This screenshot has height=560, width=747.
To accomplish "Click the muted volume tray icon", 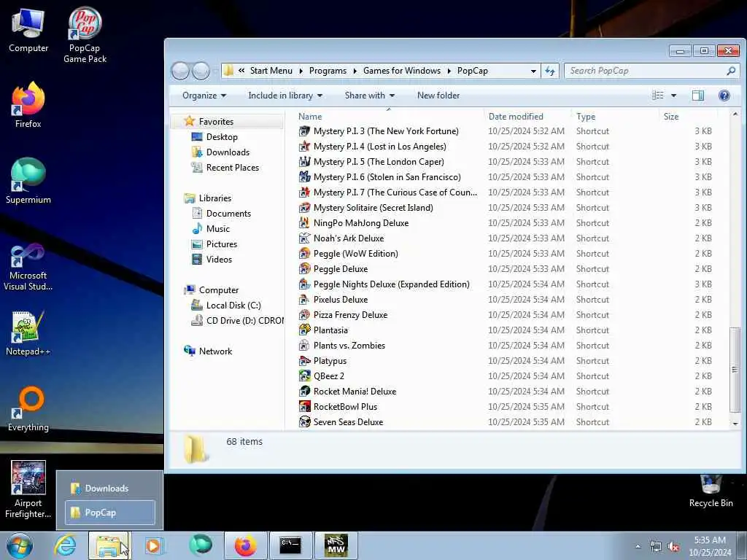I will (673, 547).
